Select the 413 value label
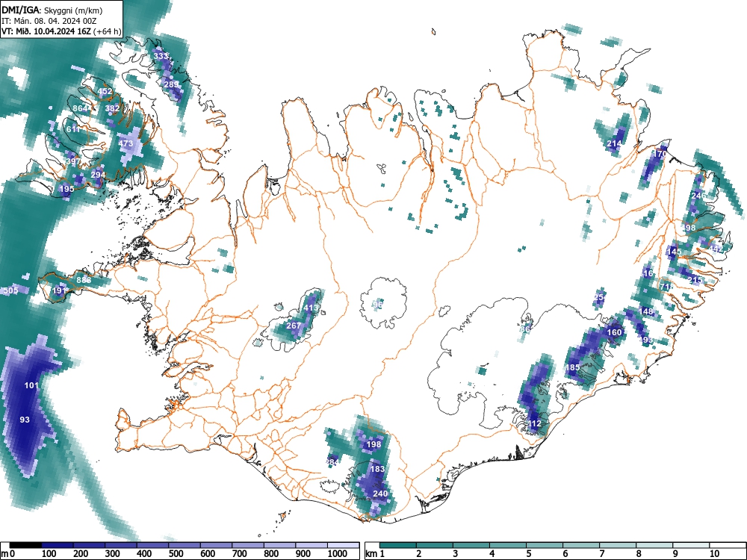 (x=311, y=308)
